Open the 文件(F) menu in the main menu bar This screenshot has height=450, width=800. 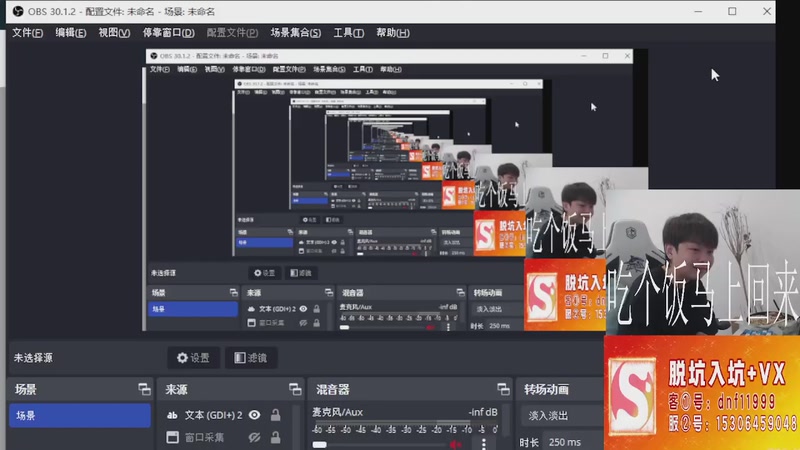point(28,33)
